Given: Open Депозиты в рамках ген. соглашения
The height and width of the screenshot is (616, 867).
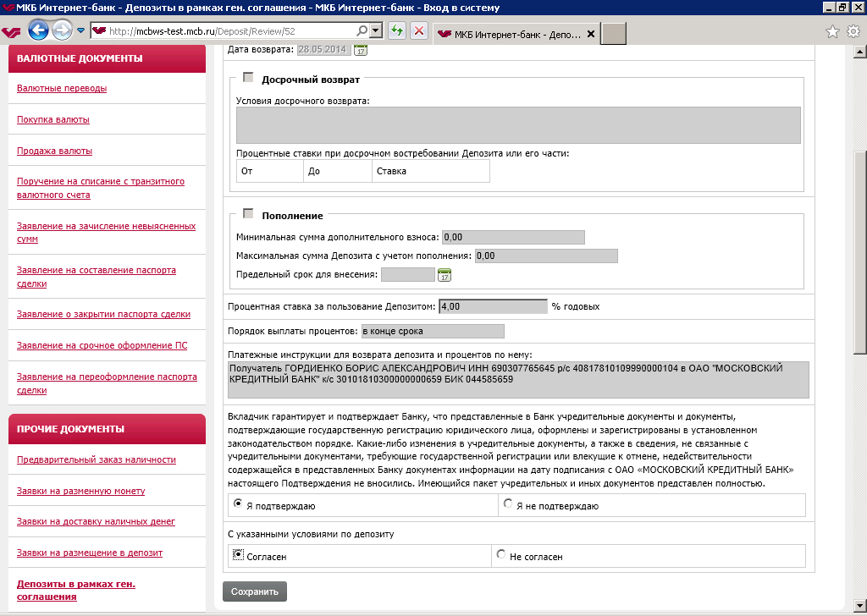Looking at the screenshot, I should point(75,591).
